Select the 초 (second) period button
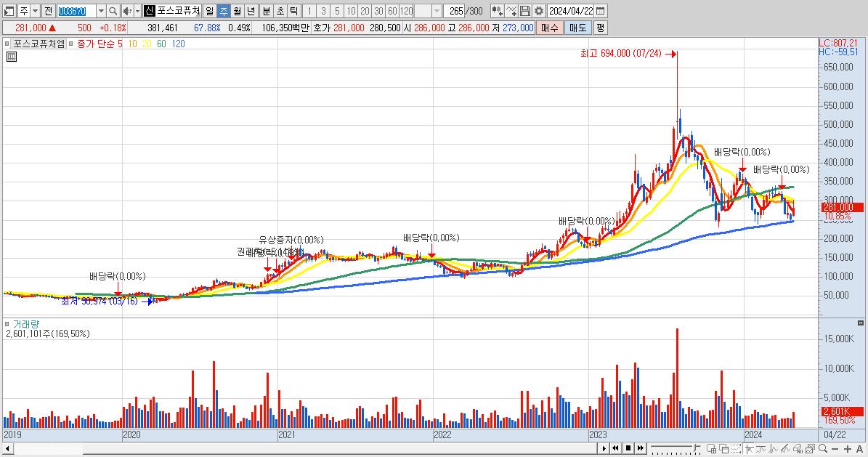Viewport: 868px width, 457px height. 280,11
